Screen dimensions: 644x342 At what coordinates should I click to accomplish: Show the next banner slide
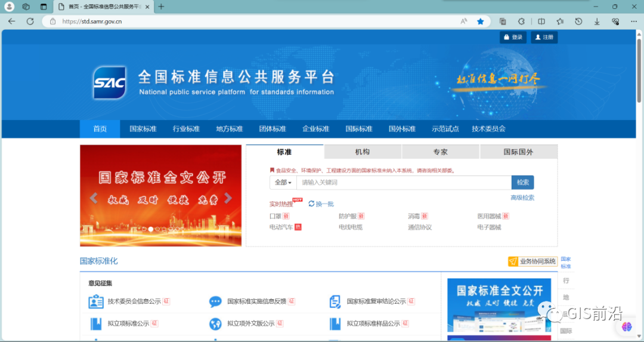click(228, 199)
